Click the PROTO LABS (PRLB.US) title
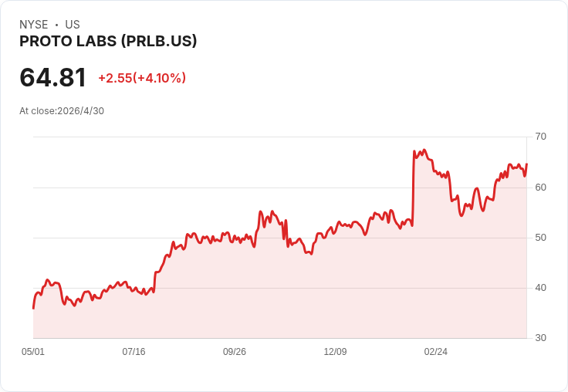This screenshot has width=568, height=392. coord(108,41)
